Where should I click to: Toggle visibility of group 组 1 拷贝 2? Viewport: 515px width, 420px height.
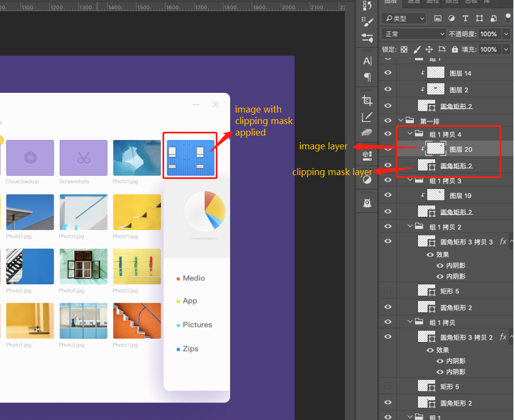tap(388, 226)
